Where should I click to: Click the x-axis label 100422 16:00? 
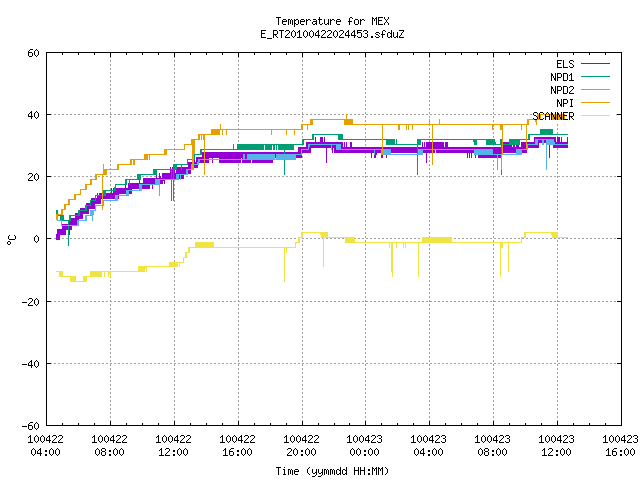[x=238, y=446]
